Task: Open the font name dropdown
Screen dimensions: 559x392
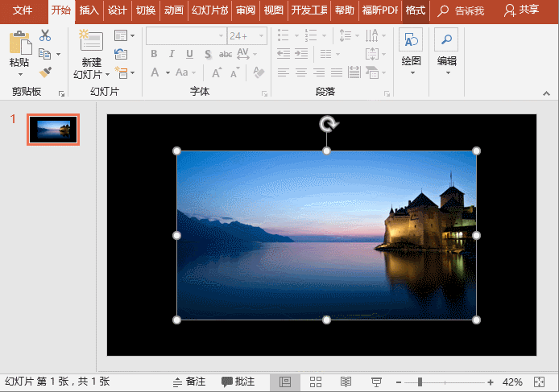Action: 221,36
